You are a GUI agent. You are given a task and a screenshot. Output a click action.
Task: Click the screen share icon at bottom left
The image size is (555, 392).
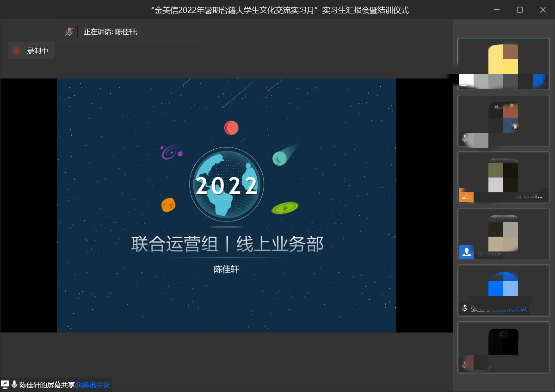coord(5,385)
